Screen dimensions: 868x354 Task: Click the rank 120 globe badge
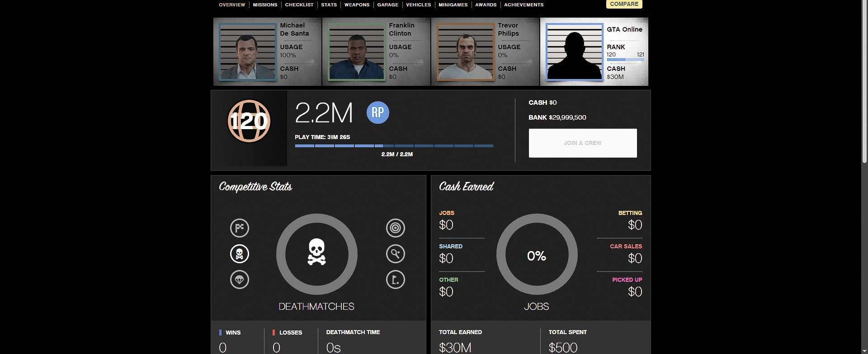tap(249, 121)
